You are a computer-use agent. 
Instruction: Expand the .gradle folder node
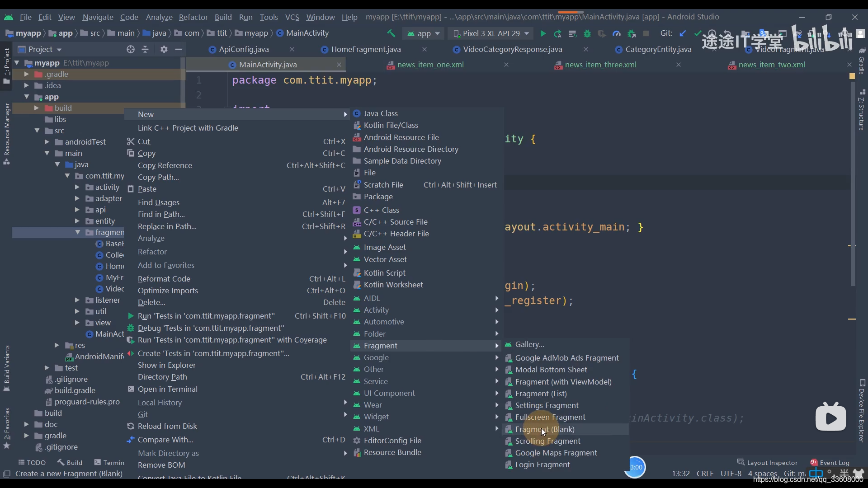[26, 74]
